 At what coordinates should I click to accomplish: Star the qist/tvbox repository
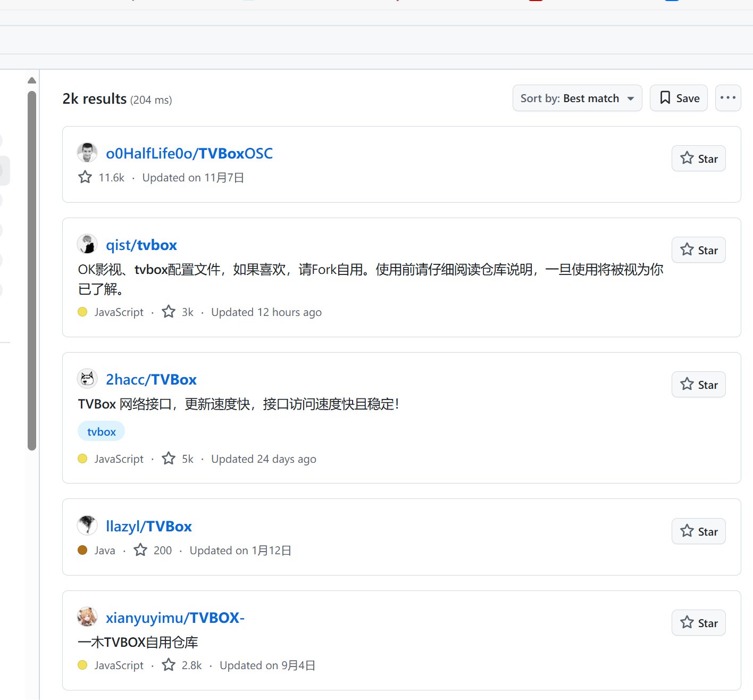pyautogui.click(x=699, y=250)
